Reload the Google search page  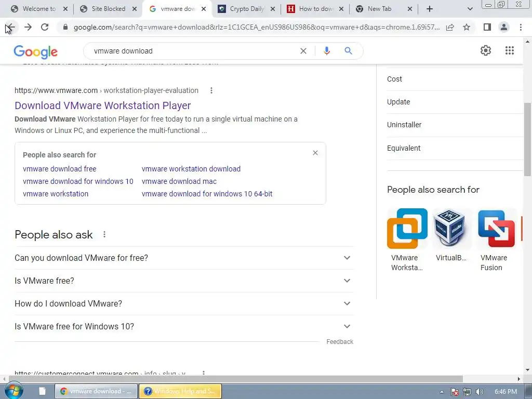45,27
